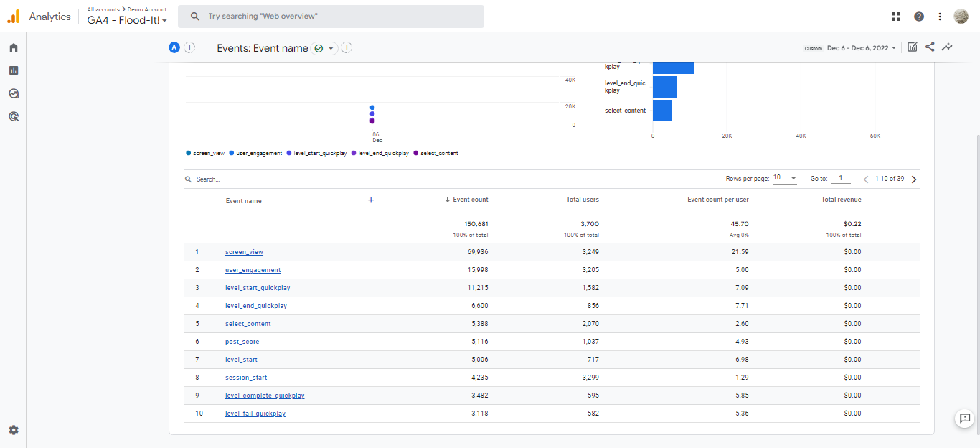Screen dimensions: 980x448
Task: Open the session_start event link
Action: 246,378
